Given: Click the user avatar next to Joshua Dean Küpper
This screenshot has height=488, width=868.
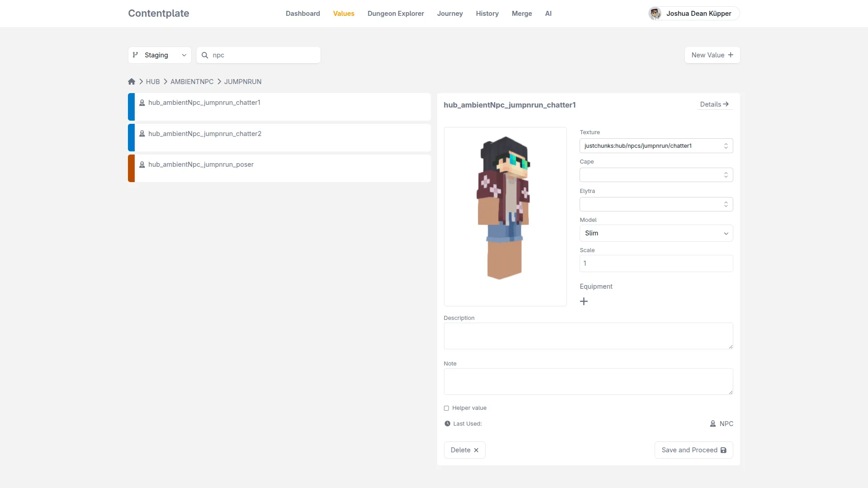Looking at the screenshot, I should 655,14.
